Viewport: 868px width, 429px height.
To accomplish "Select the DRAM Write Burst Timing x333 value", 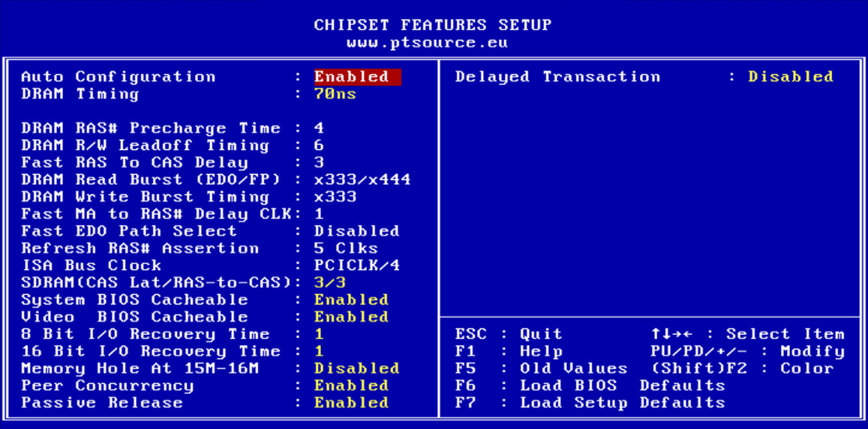I will click(x=335, y=197).
